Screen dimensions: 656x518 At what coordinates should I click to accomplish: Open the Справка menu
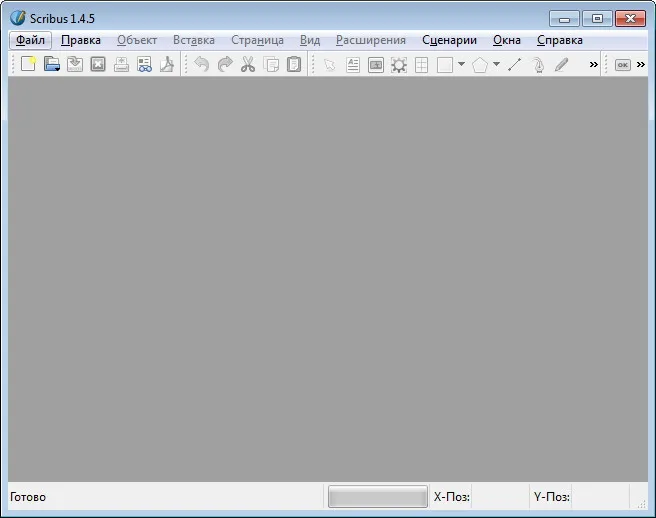[560, 40]
